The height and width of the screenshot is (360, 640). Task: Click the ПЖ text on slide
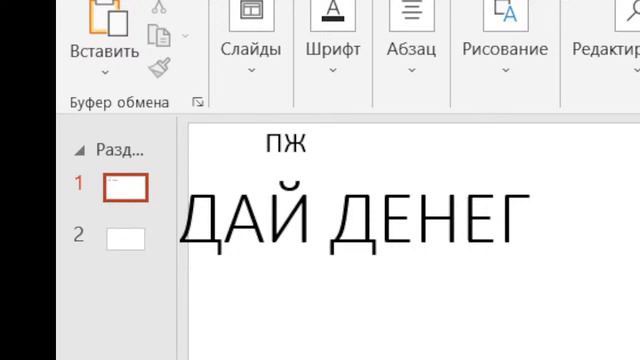click(286, 143)
